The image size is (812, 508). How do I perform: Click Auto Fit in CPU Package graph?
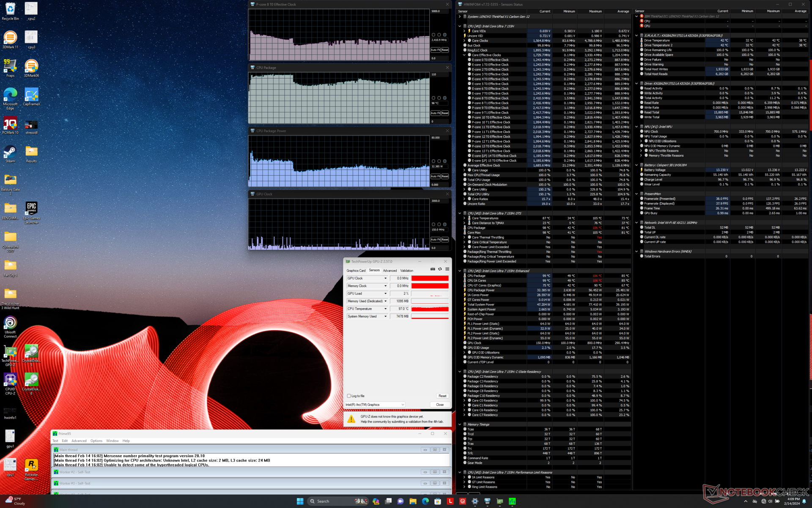coord(435,113)
